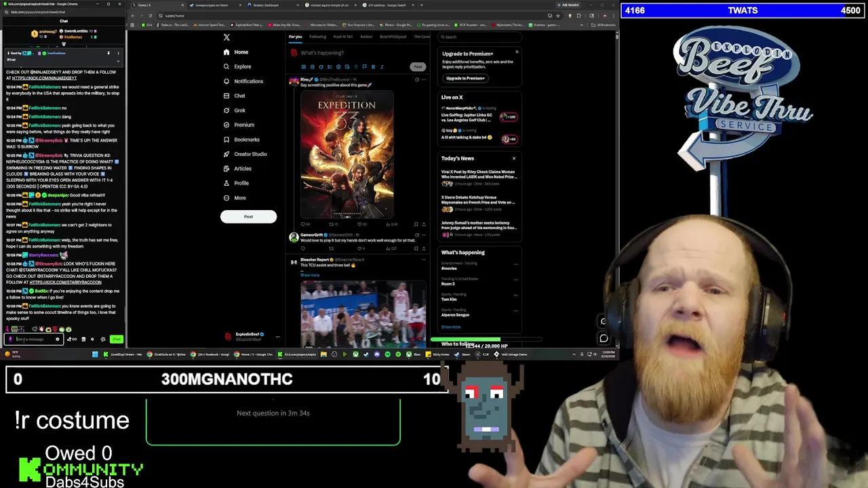Open more options on Bleacher Report post
Screen dimensions: 868x488
[x=424, y=260]
